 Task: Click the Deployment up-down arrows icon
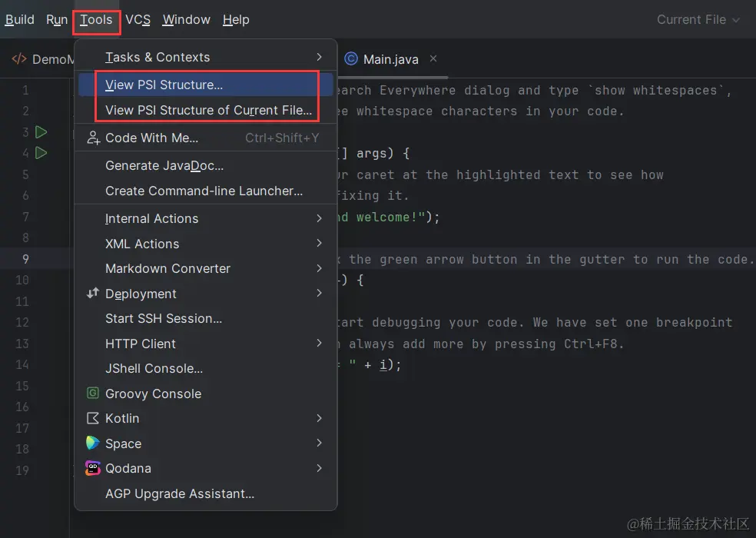[92, 293]
